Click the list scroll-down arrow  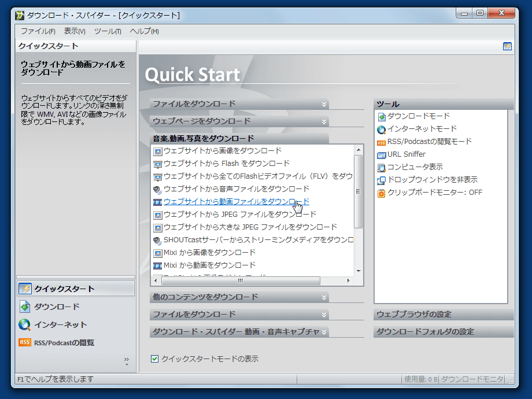coord(359,271)
